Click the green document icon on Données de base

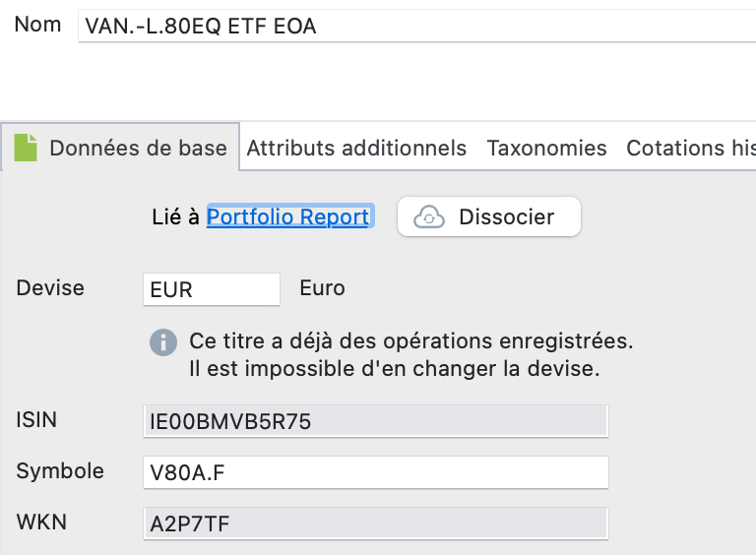[26, 148]
